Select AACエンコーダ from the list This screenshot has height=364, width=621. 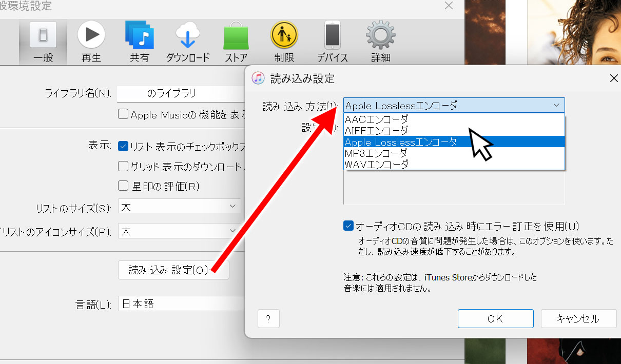coord(454,119)
